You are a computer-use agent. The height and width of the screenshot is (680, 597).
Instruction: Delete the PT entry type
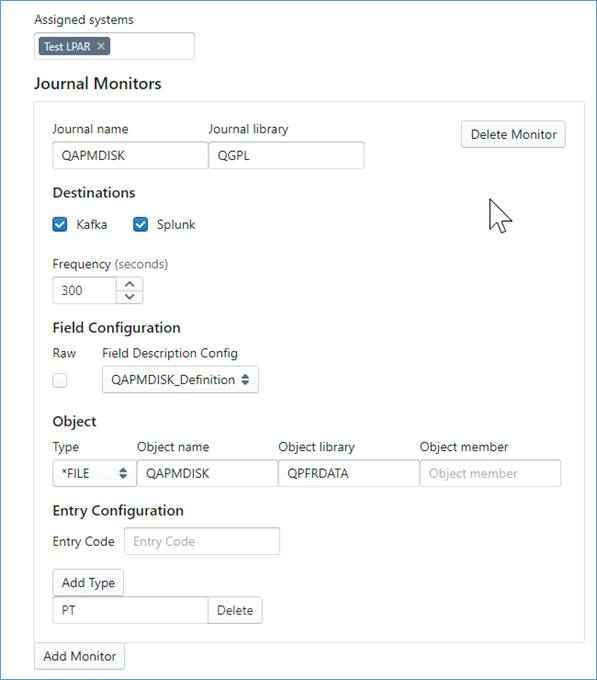pos(235,610)
